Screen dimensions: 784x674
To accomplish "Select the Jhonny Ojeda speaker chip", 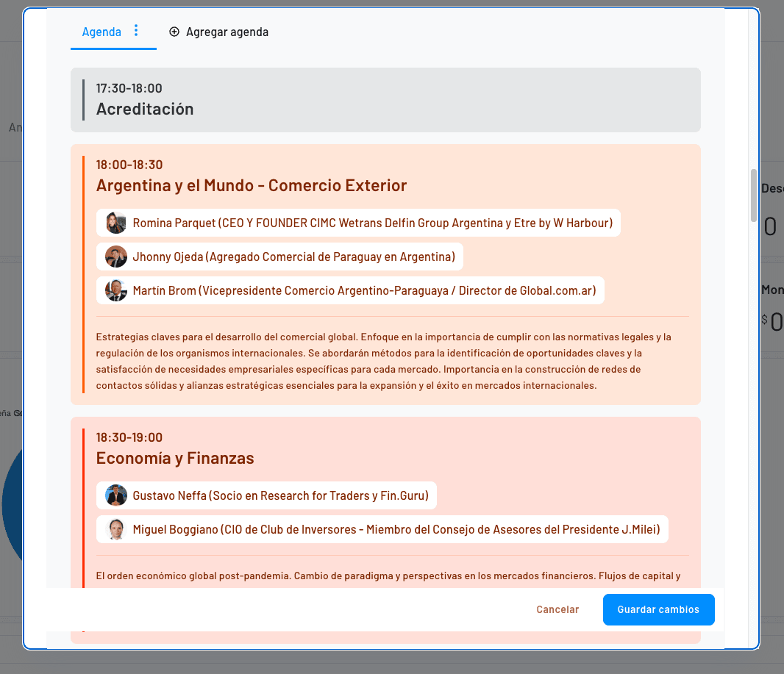I will point(279,256).
